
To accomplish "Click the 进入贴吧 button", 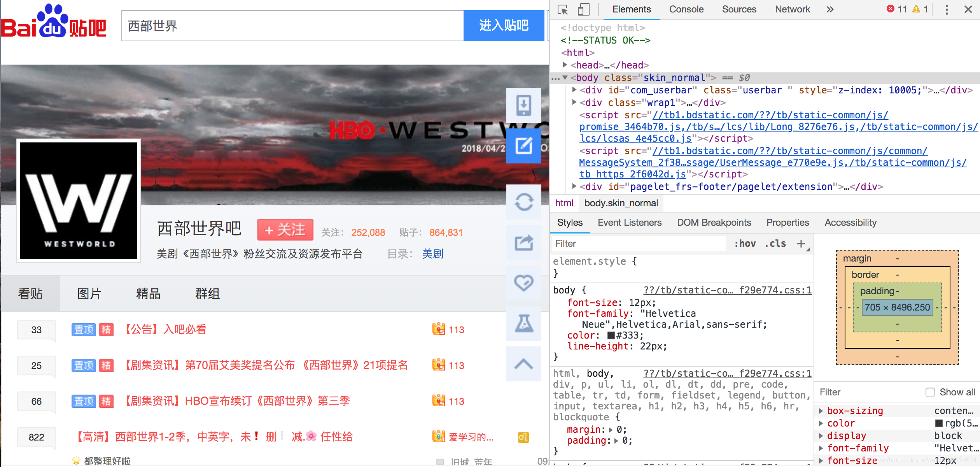I will click(504, 26).
